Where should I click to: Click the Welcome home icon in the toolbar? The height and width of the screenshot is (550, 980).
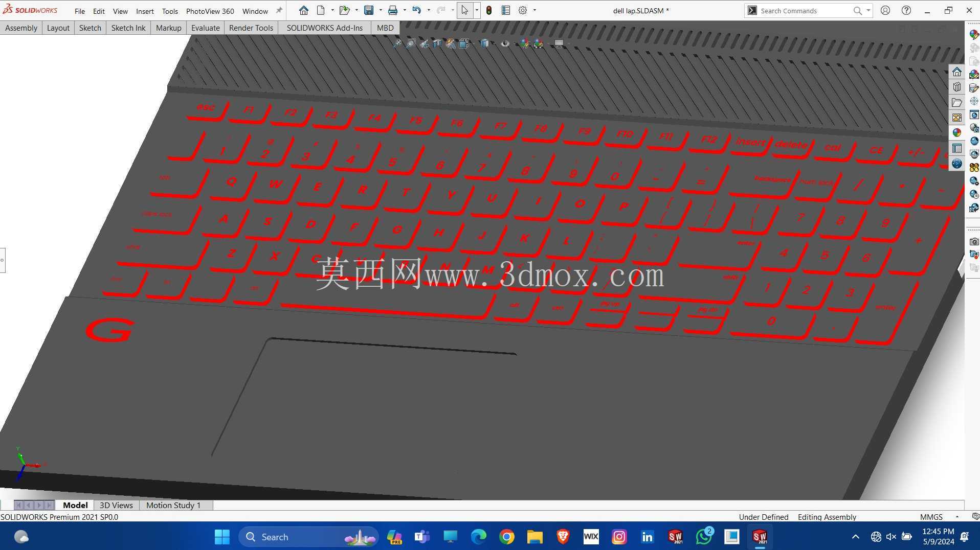(x=304, y=10)
